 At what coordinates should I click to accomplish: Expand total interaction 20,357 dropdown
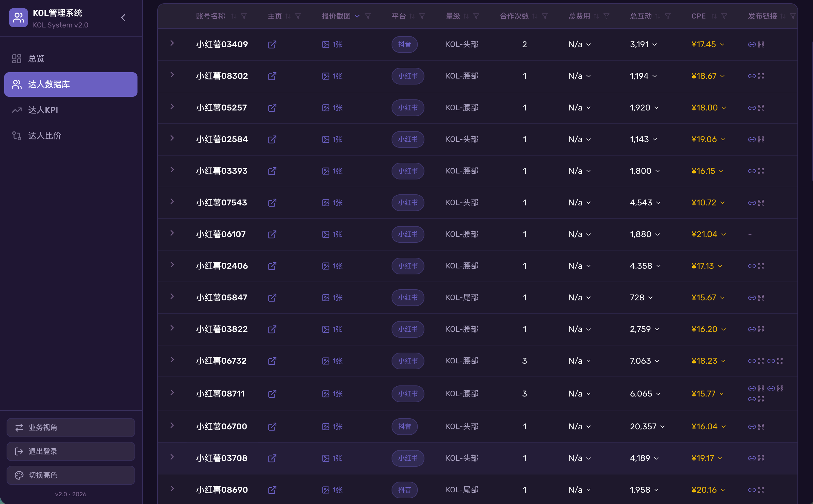pyautogui.click(x=647, y=427)
